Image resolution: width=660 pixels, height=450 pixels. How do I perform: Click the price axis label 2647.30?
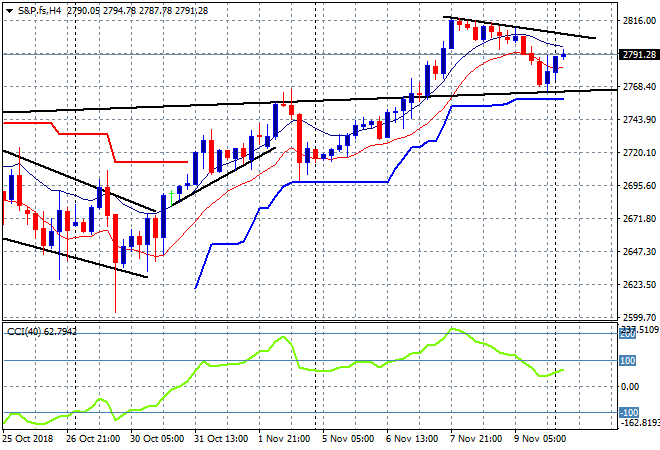click(x=639, y=251)
